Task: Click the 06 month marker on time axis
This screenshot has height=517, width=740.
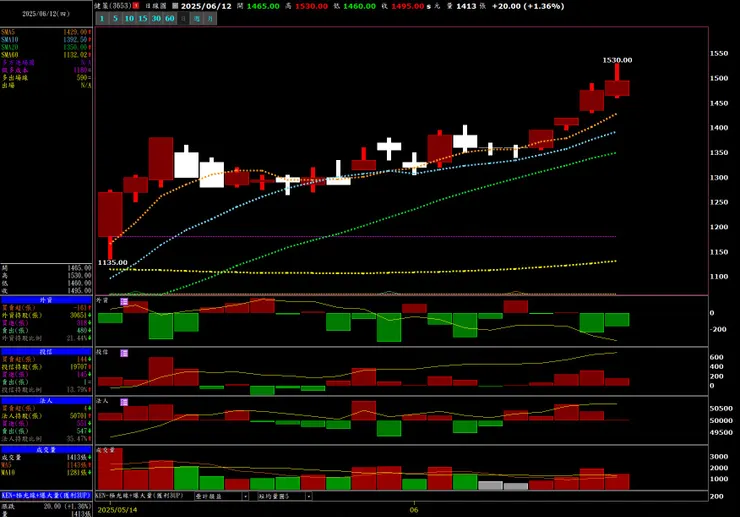Action: 414,510
